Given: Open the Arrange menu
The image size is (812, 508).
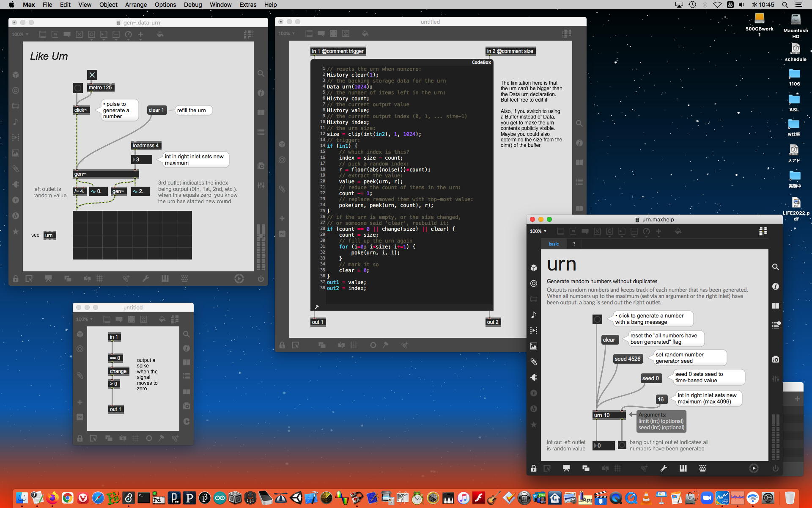Looking at the screenshot, I should click(136, 5).
